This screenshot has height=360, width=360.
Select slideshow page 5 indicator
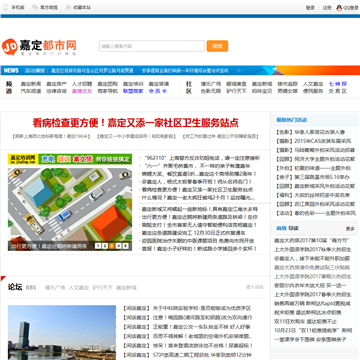coord(126,246)
